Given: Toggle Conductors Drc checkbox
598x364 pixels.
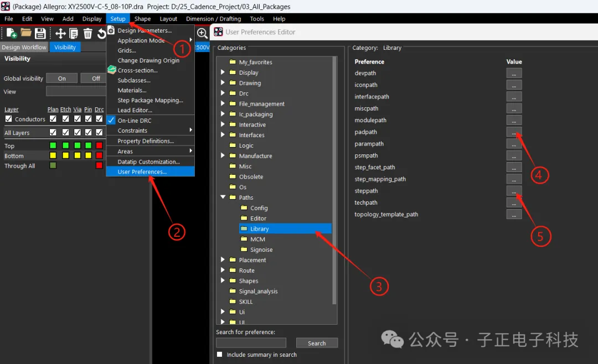Looking at the screenshot, I should click(99, 119).
